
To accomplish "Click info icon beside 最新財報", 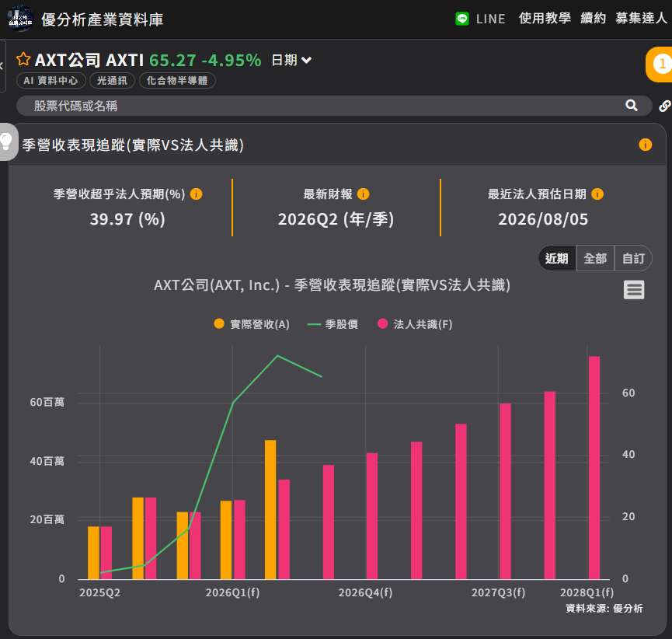I will point(363,194).
